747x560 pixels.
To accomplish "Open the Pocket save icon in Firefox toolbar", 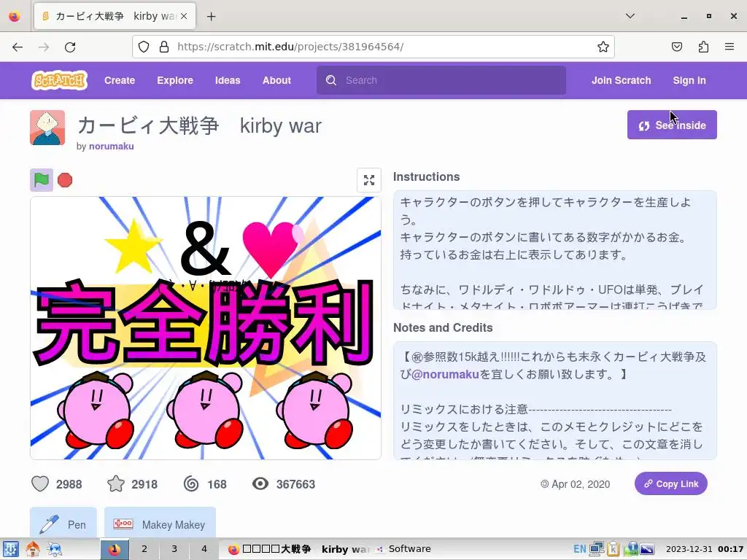I will [x=676, y=47].
